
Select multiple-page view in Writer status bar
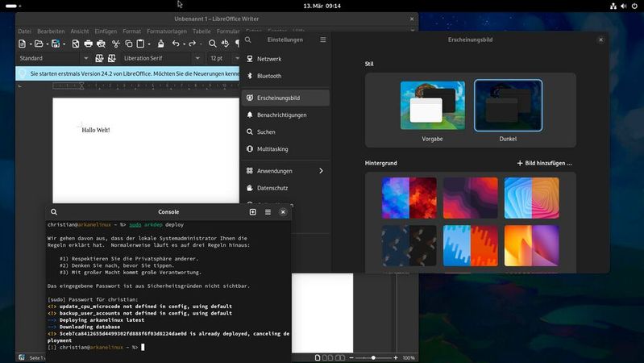[x=327, y=357]
